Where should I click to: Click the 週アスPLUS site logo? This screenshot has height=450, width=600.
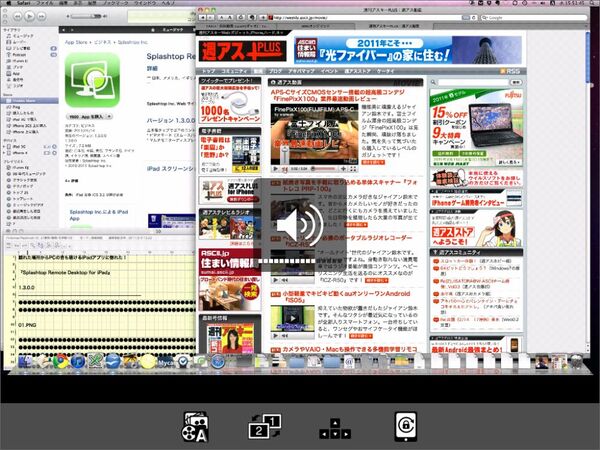tap(243, 51)
